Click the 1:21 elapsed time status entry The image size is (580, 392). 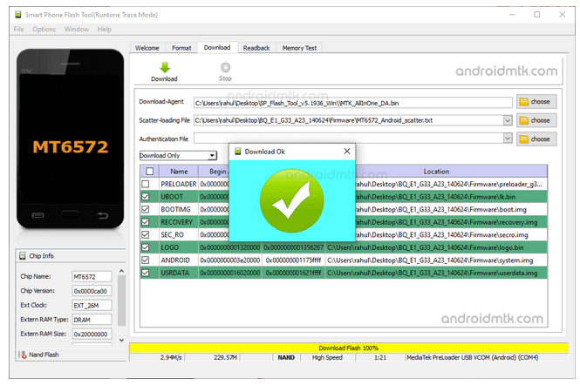pos(380,358)
